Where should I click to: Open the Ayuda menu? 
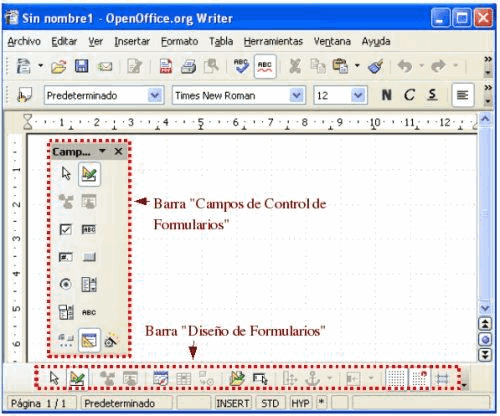[x=376, y=41]
